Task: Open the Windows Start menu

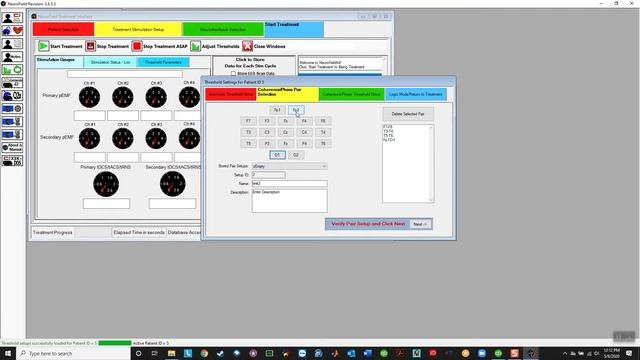Action: (8, 353)
